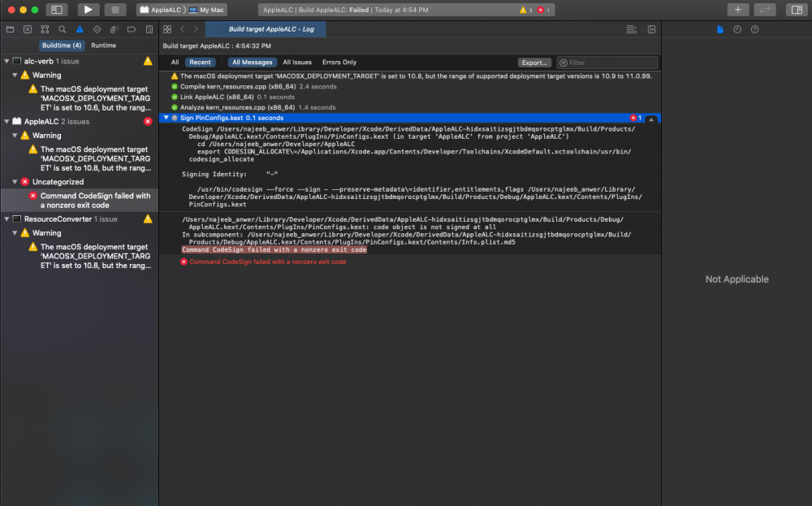Screen dimensions: 812x506
Task: Open the related items grid icon
Action: click(x=167, y=29)
